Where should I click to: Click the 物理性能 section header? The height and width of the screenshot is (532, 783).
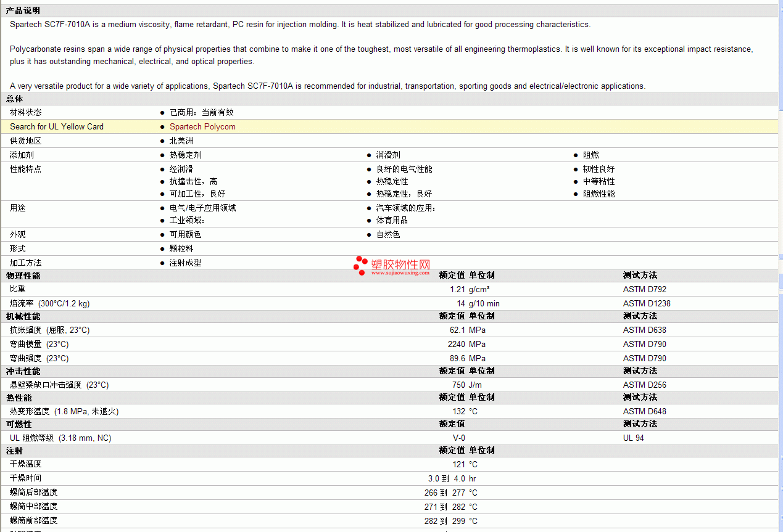point(23,276)
